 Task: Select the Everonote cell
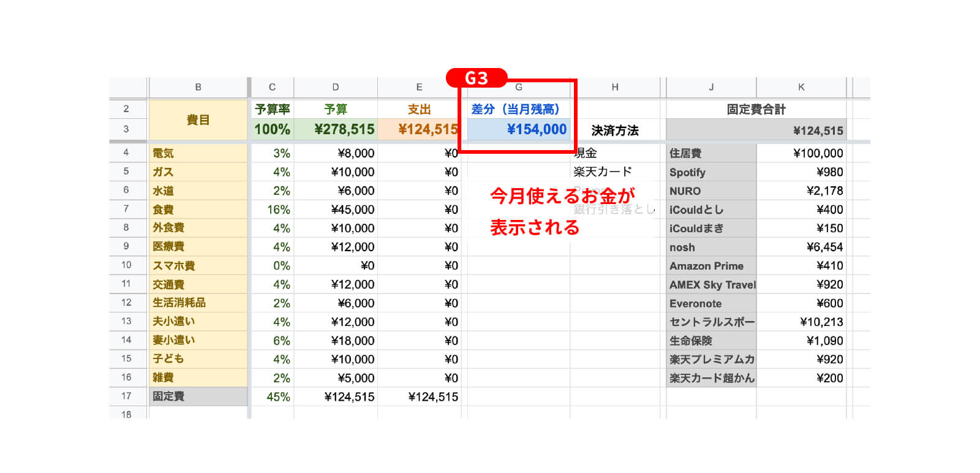712,303
